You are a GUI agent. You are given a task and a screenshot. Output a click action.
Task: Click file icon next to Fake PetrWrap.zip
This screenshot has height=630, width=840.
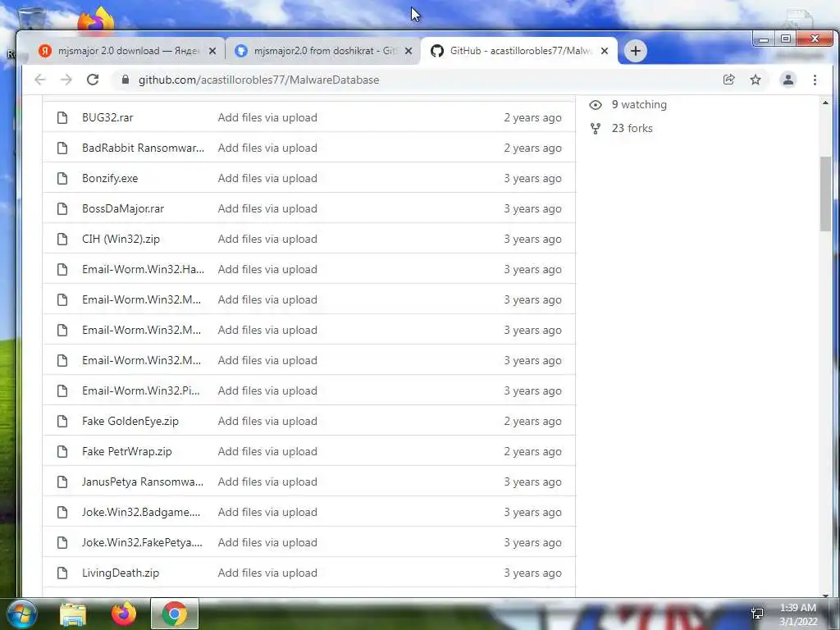62,452
